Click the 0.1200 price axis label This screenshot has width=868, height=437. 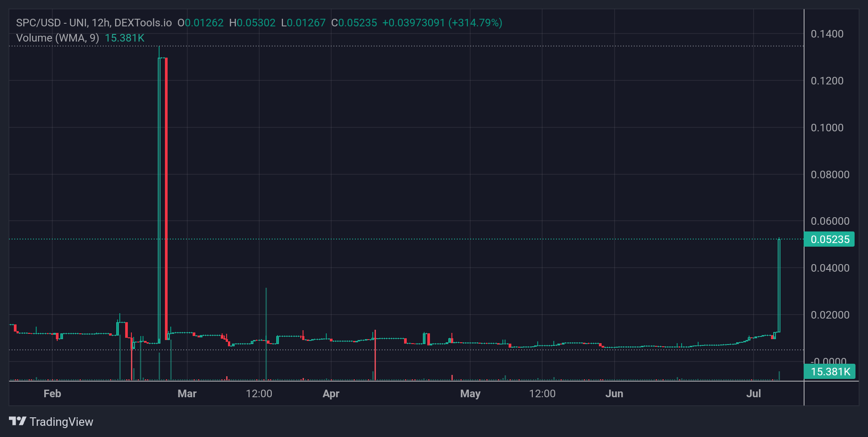click(x=827, y=81)
